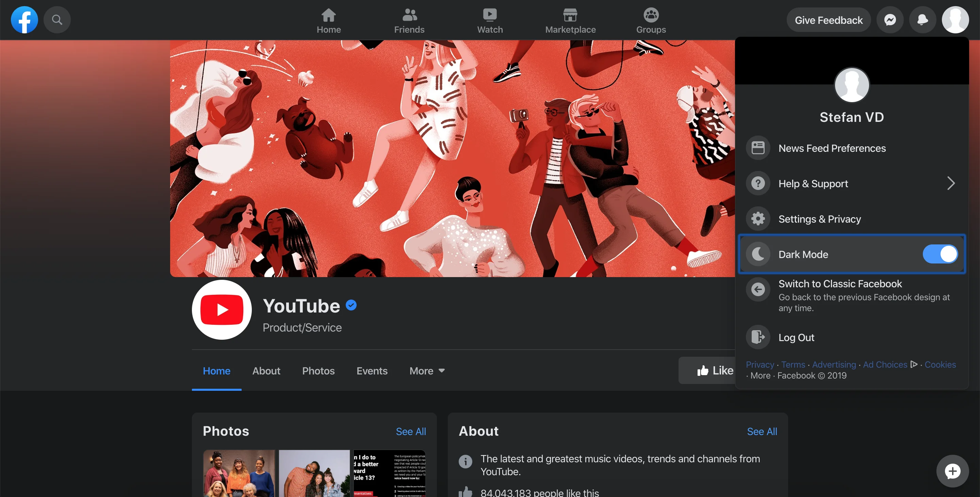Open News Feed Preferences menu item

852,148
